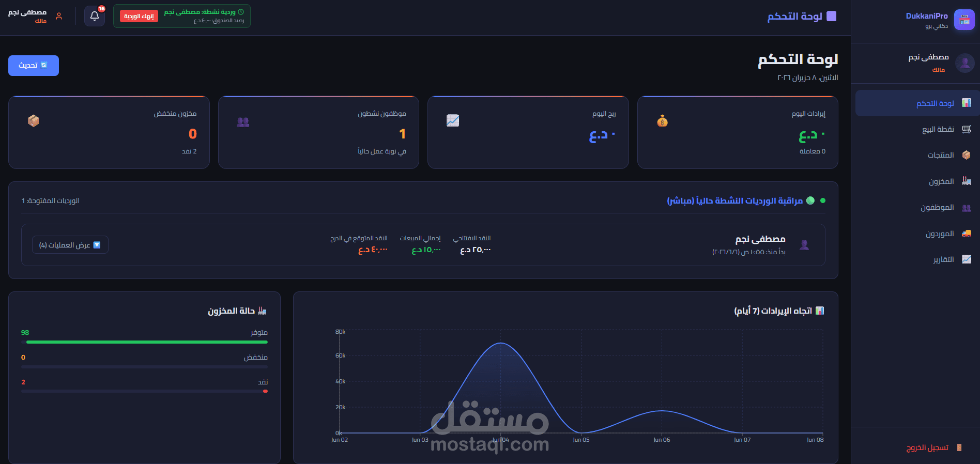Click the مخزون منخفض stat card
The image size is (980, 464).
[x=109, y=132]
